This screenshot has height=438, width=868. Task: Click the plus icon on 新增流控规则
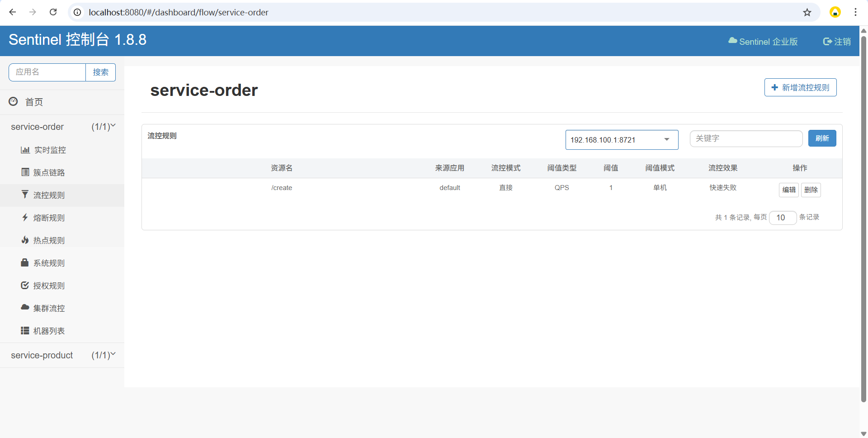(775, 87)
